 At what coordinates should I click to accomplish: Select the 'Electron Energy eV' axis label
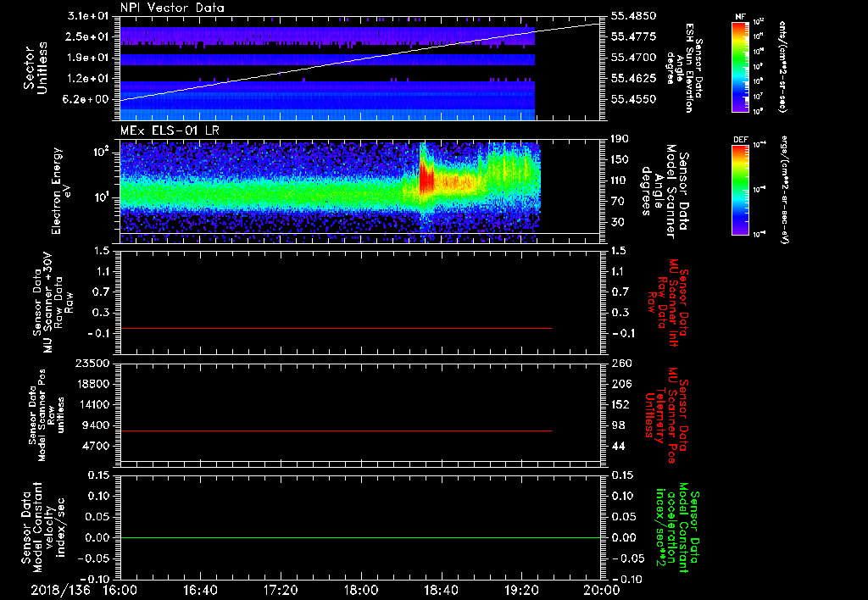[x=61, y=191]
